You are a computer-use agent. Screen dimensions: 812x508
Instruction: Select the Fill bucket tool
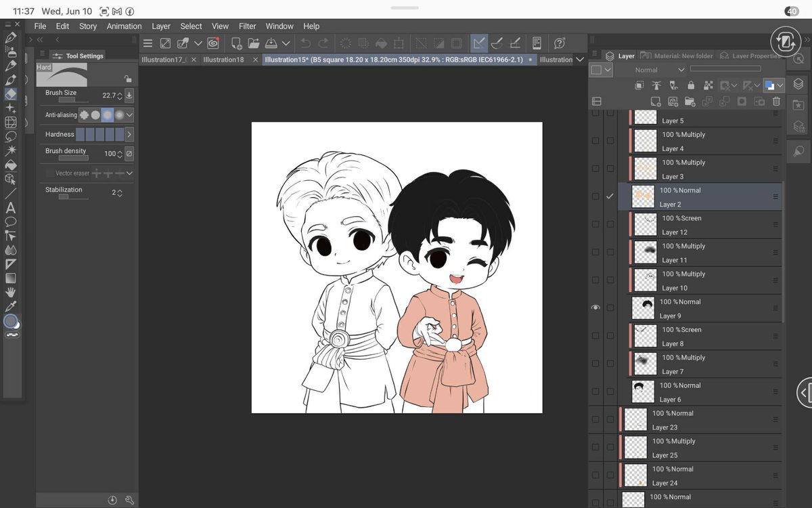pyautogui.click(x=11, y=165)
